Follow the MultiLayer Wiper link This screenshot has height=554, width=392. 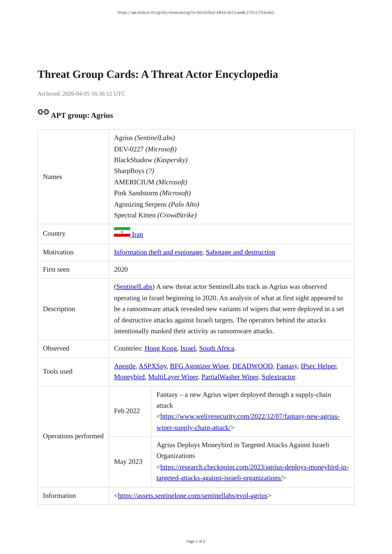173,377
